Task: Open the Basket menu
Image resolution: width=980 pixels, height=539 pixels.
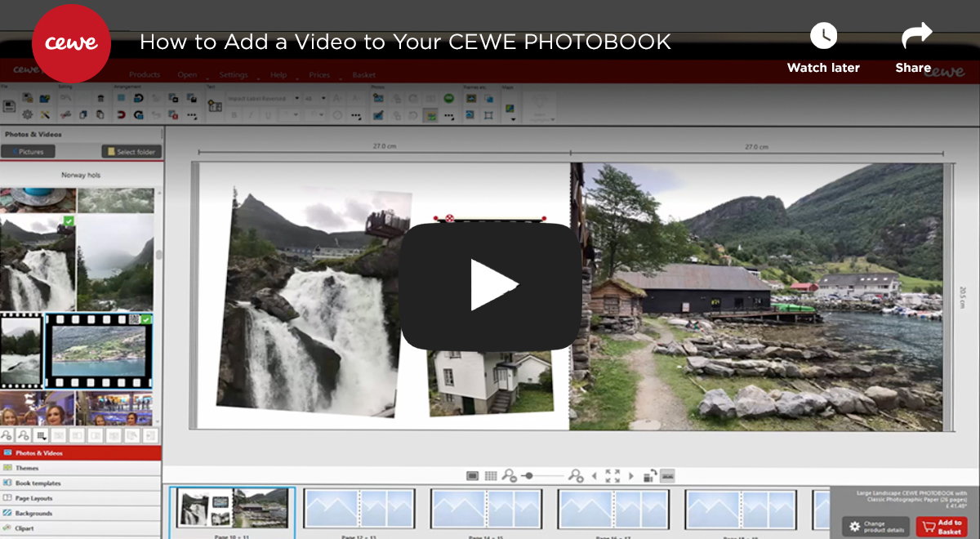Action: click(x=364, y=74)
